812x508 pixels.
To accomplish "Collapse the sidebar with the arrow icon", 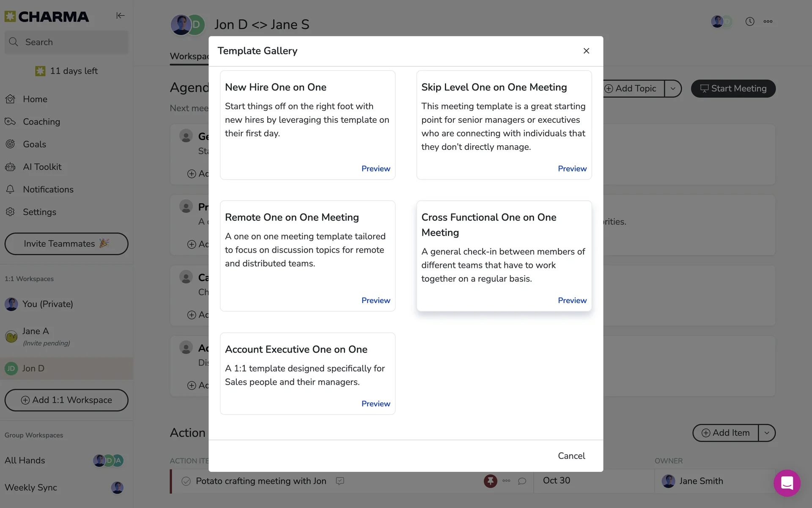I will [120, 16].
